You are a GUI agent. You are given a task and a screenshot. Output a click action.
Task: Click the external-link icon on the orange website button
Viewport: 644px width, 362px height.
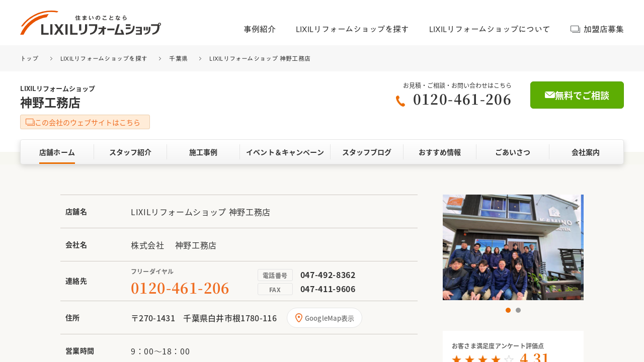pyautogui.click(x=30, y=122)
